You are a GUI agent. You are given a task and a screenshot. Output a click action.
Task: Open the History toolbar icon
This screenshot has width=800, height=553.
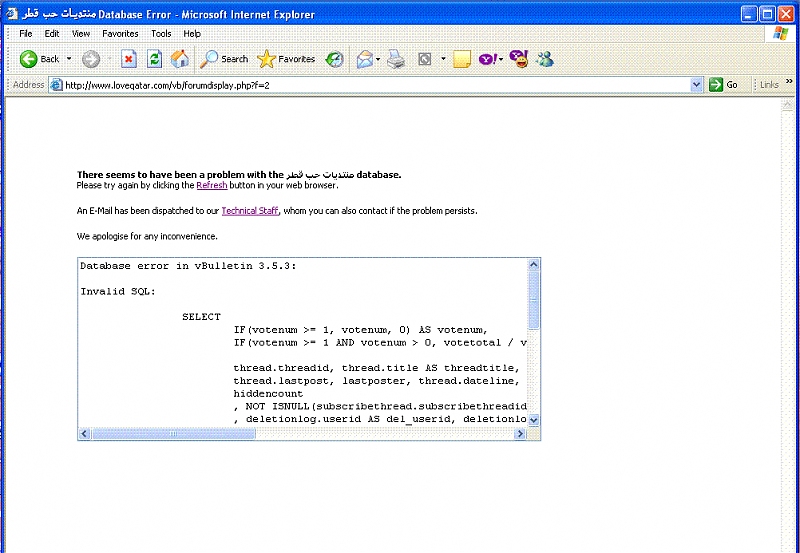point(335,59)
